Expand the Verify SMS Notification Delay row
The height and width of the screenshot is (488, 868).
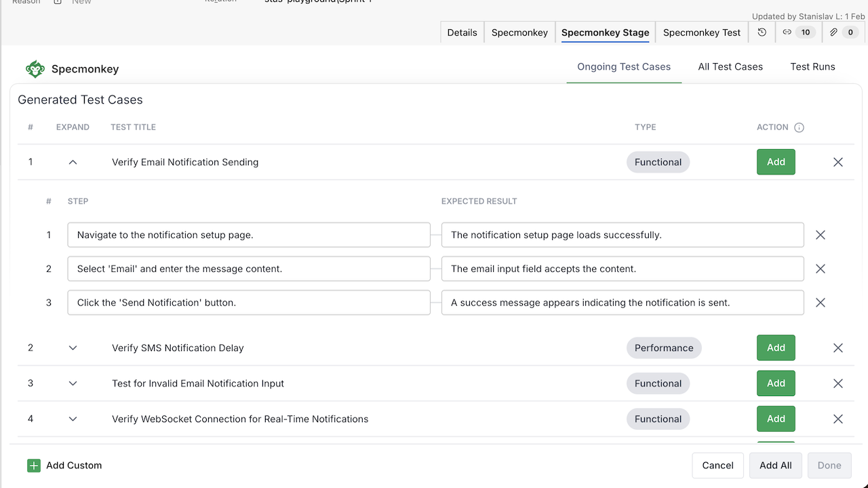coord(73,348)
